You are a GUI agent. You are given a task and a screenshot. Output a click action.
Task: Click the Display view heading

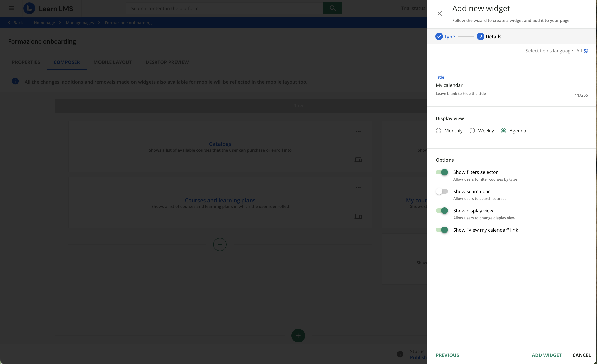450,118
